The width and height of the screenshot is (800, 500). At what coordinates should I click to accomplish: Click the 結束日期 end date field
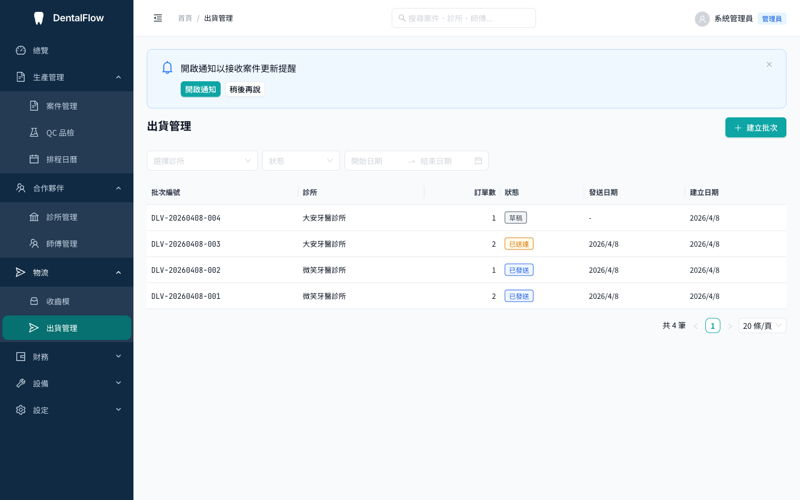point(444,161)
